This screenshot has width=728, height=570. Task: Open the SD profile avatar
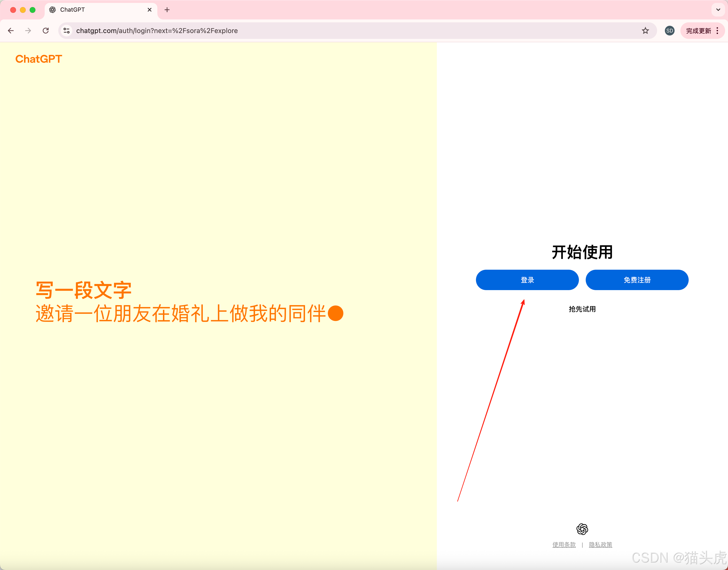pos(669,31)
